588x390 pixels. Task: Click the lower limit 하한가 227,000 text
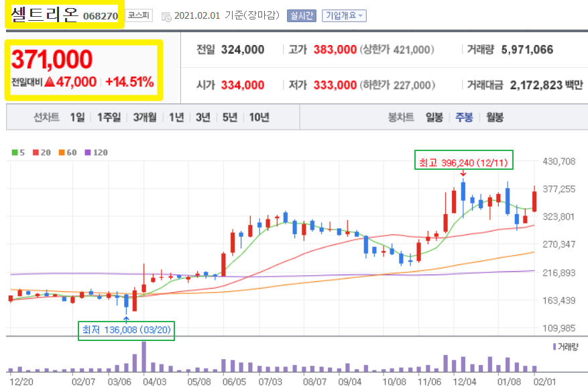coord(398,85)
